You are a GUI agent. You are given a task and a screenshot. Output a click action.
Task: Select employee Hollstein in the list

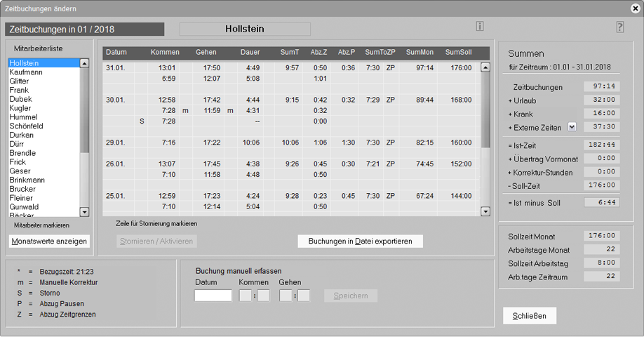click(43, 63)
